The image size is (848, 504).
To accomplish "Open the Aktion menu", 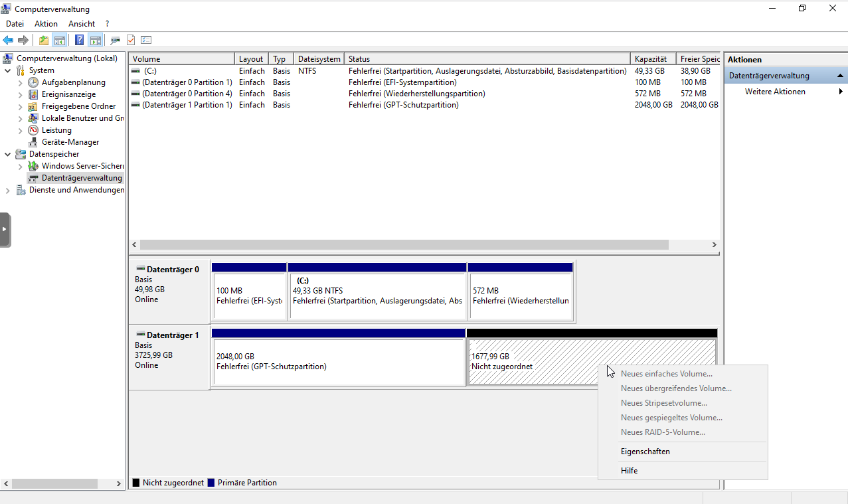I will 46,24.
